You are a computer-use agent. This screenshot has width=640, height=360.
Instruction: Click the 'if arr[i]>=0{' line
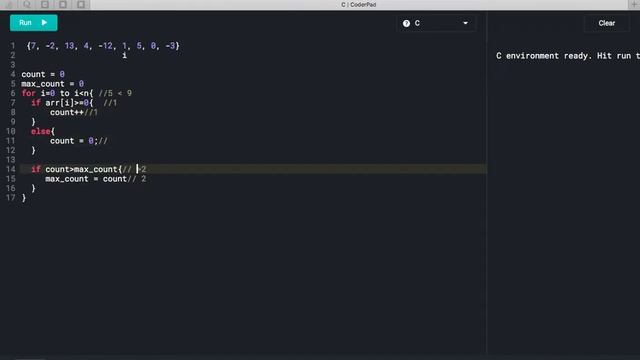pyautogui.click(x=62, y=103)
